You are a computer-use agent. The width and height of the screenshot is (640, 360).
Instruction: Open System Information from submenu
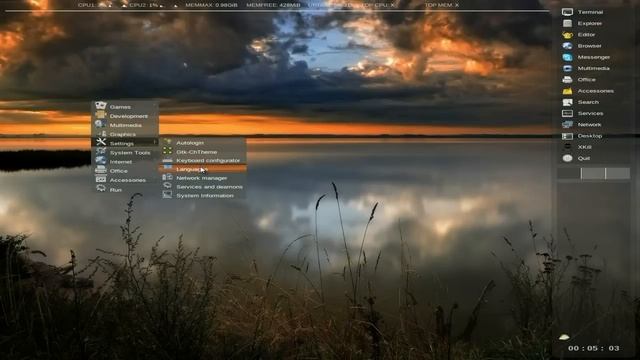pyautogui.click(x=203, y=196)
